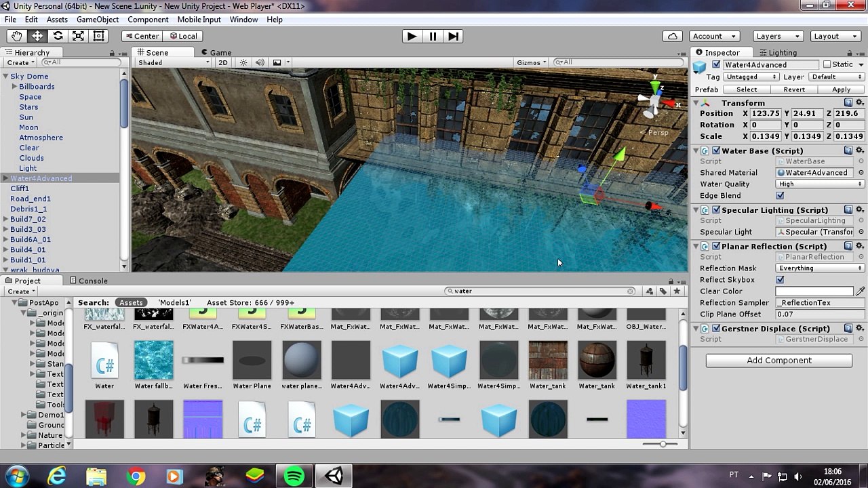This screenshot has width=868, height=488.
Task: Open the Window menu
Action: click(243, 20)
